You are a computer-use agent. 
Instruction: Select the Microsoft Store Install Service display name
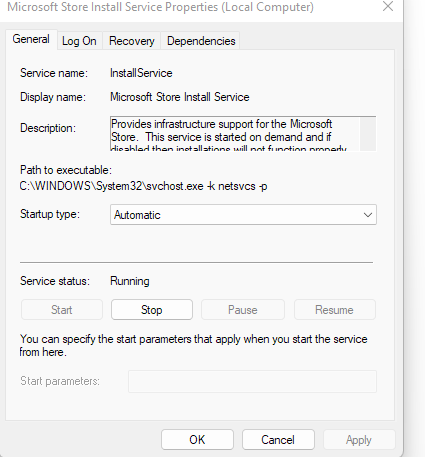[180, 97]
